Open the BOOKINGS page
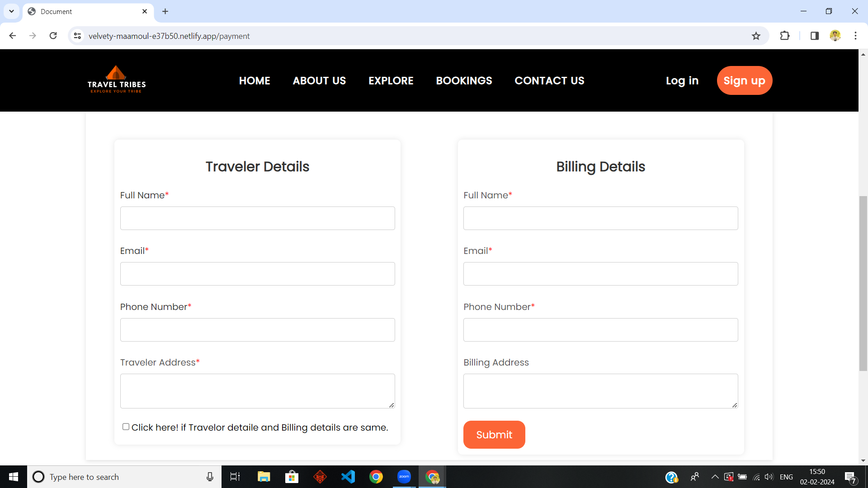 (464, 80)
